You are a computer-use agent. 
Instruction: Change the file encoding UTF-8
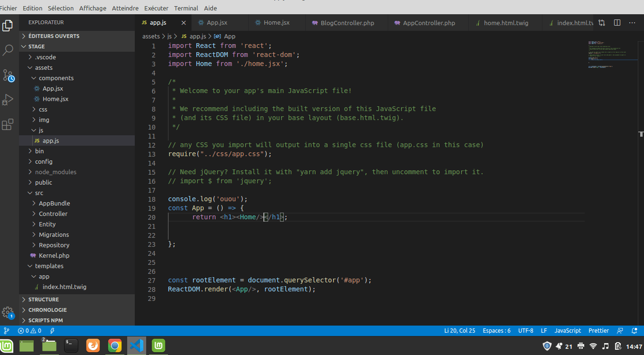click(x=525, y=331)
